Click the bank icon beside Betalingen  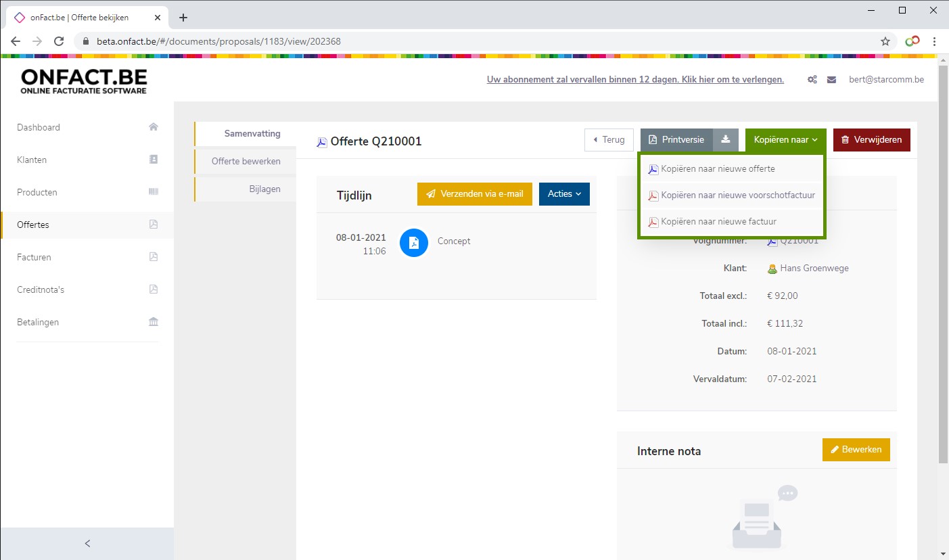point(154,322)
